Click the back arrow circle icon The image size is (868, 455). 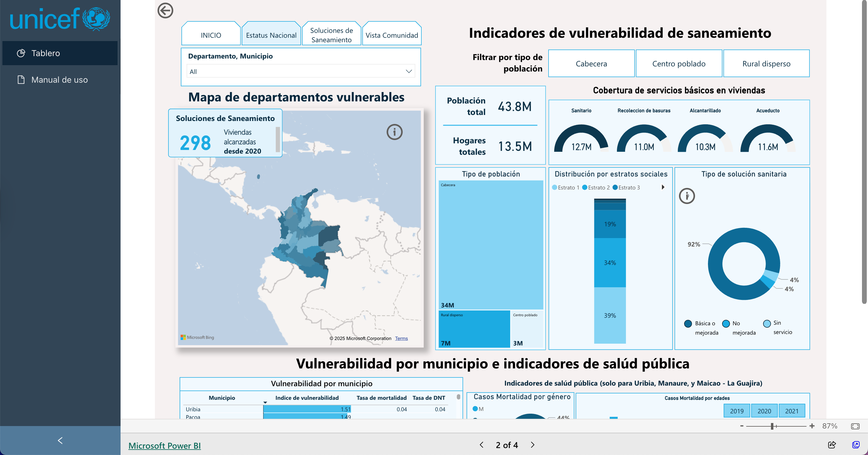(x=165, y=11)
